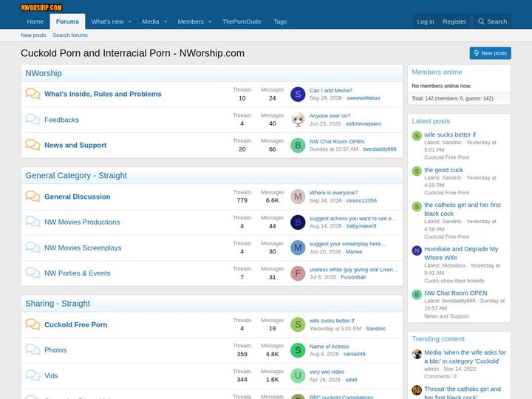The image size is (532, 399).
Task: Open the Members online heading link
Action: click(437, 72)
